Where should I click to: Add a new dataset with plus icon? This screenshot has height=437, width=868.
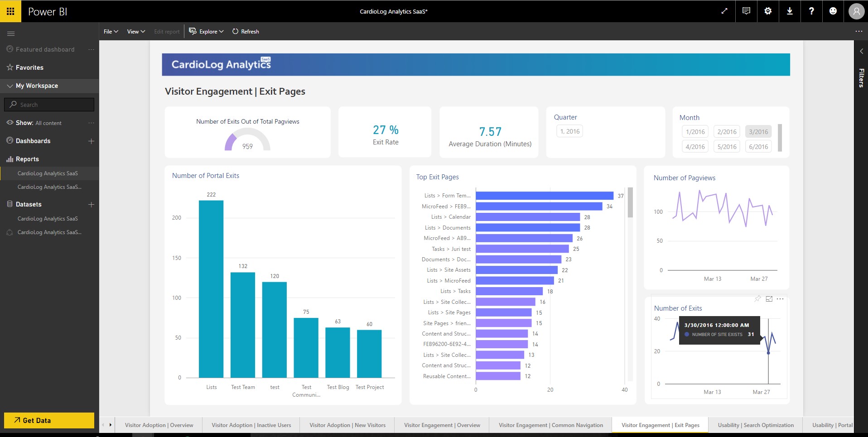click(91, 204)
